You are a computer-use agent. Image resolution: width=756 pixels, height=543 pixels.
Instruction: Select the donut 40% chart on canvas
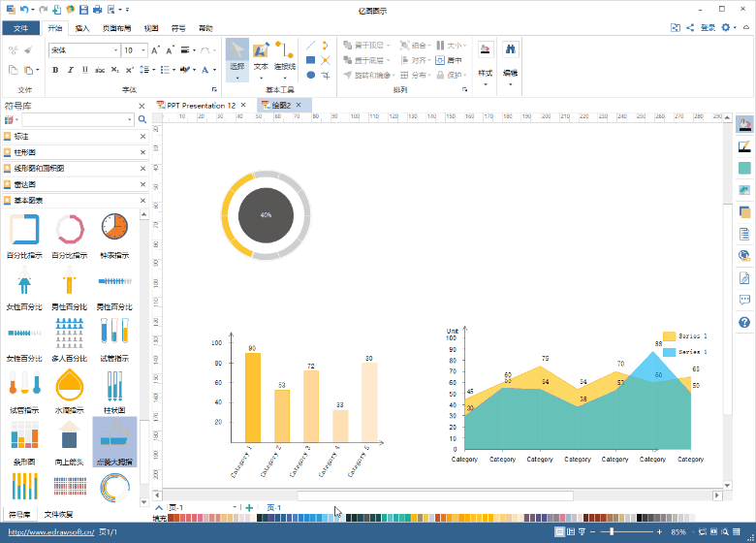click(x=266, y=215)
